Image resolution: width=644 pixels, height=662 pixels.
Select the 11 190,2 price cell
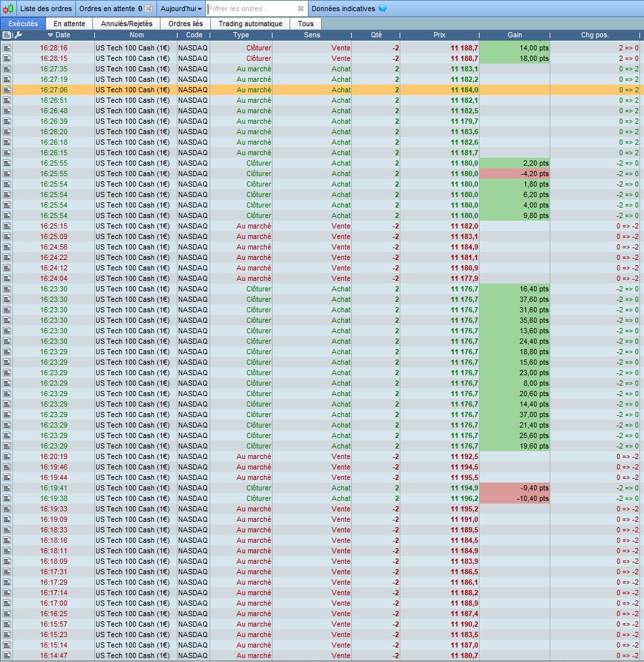pyautogui.click(x=440, y=624)
